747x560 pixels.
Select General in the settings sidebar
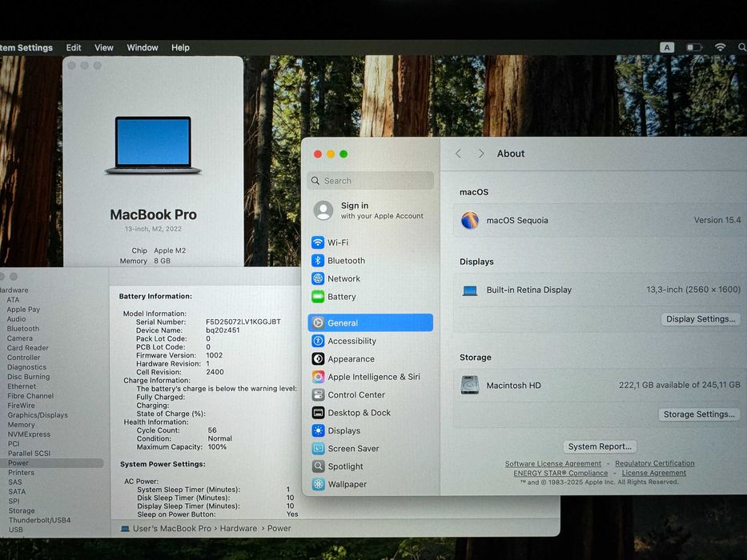point(370,322)
